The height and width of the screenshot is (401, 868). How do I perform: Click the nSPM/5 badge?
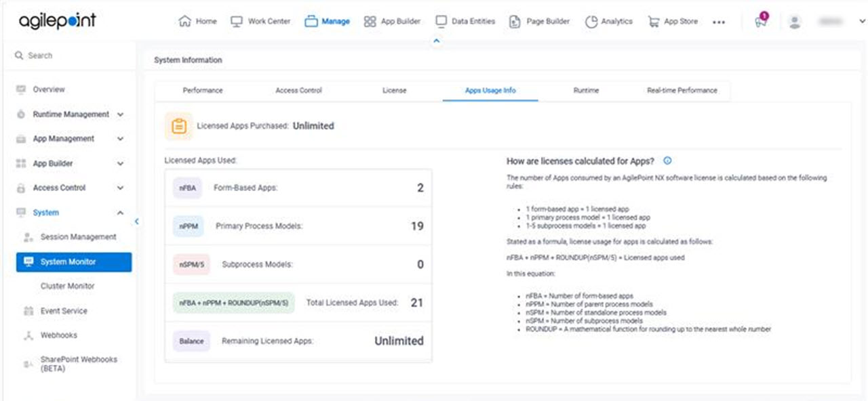[x=191, y=265]
